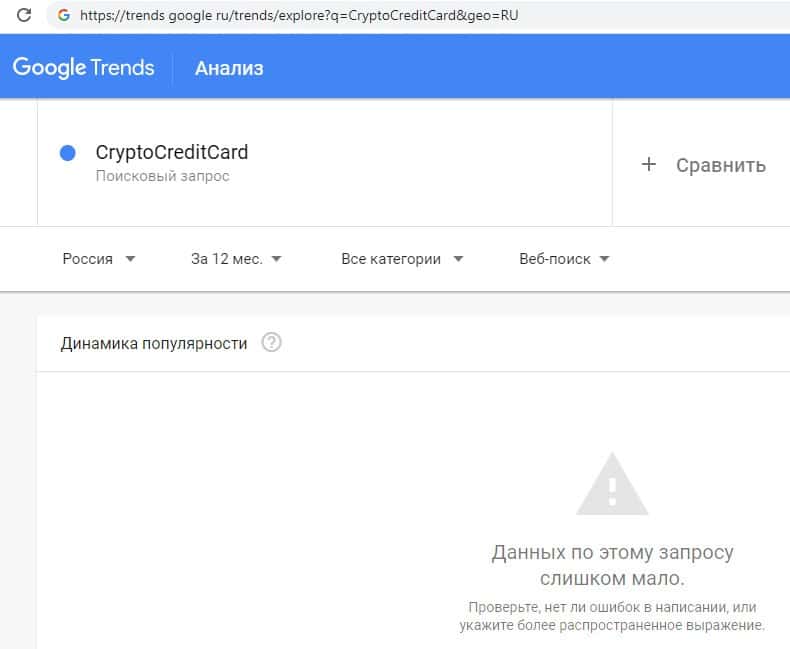The width and height of the screenshot is (790, 649).
Task: Open the Россия region dropdown
Action: (98, 259)
